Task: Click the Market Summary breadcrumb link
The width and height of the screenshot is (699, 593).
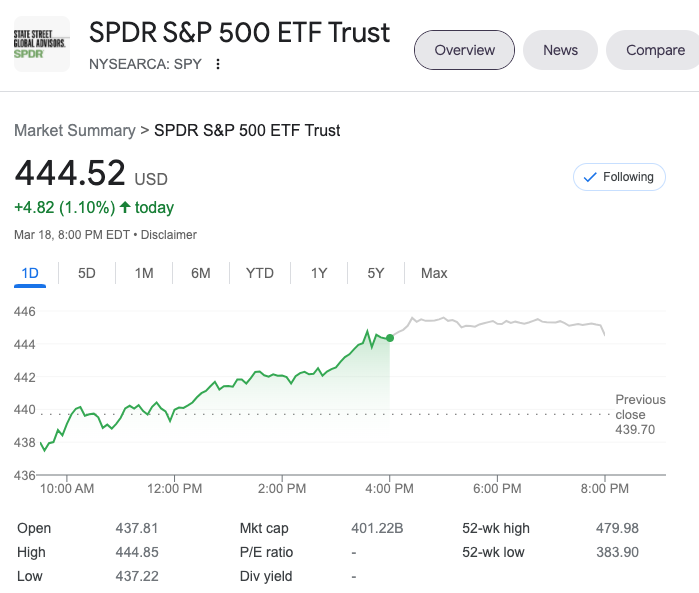Action: pyautogui.click(x=74, y=130)
